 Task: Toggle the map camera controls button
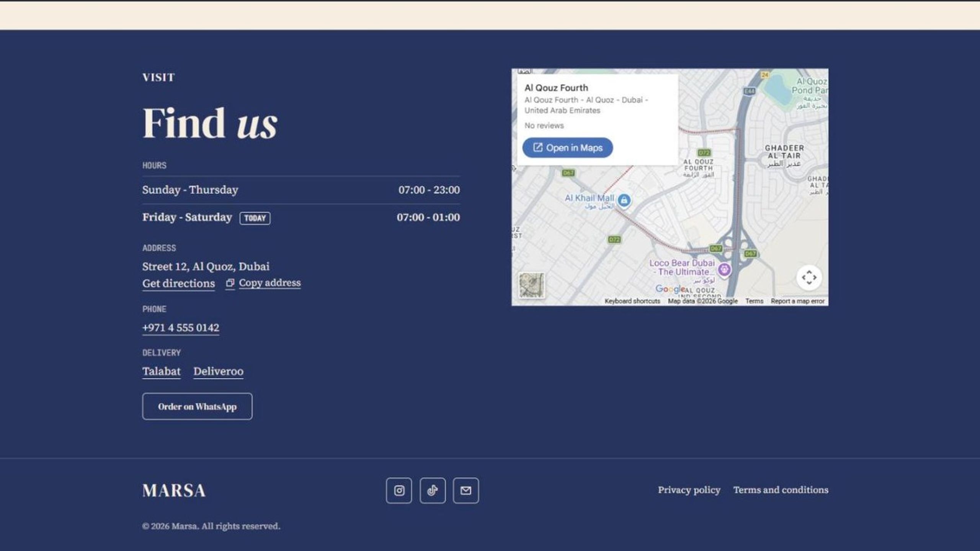coord(809,277)
